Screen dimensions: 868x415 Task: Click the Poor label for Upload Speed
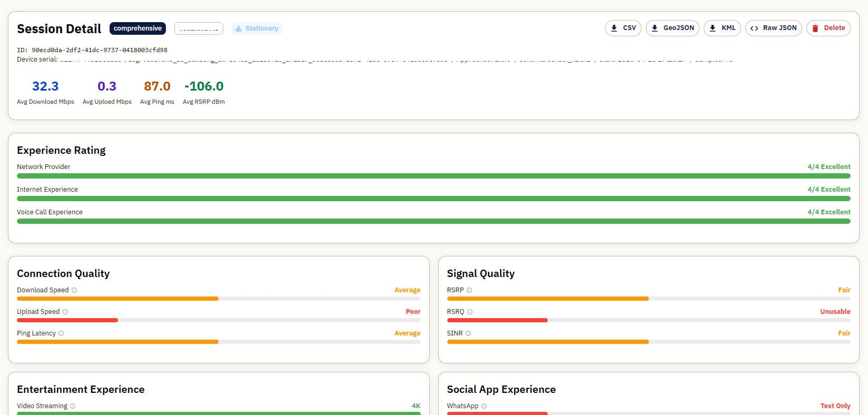tap(413, 312)
